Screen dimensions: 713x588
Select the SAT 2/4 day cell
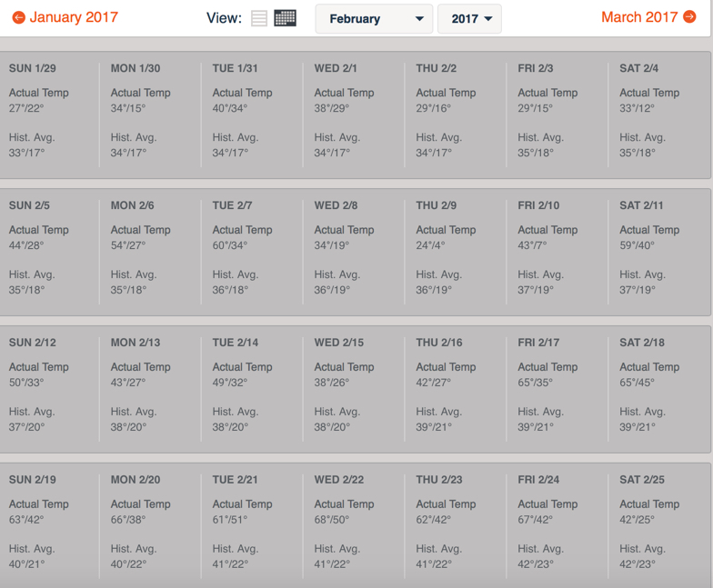point(659,114)
